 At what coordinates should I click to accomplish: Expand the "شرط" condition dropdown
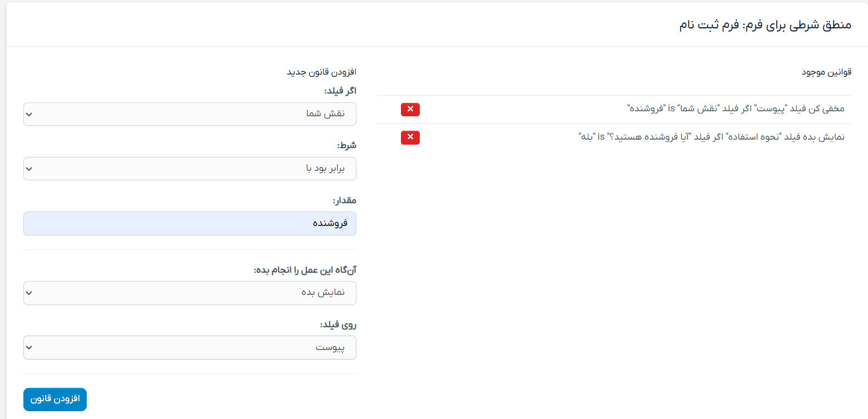[190, 169]
